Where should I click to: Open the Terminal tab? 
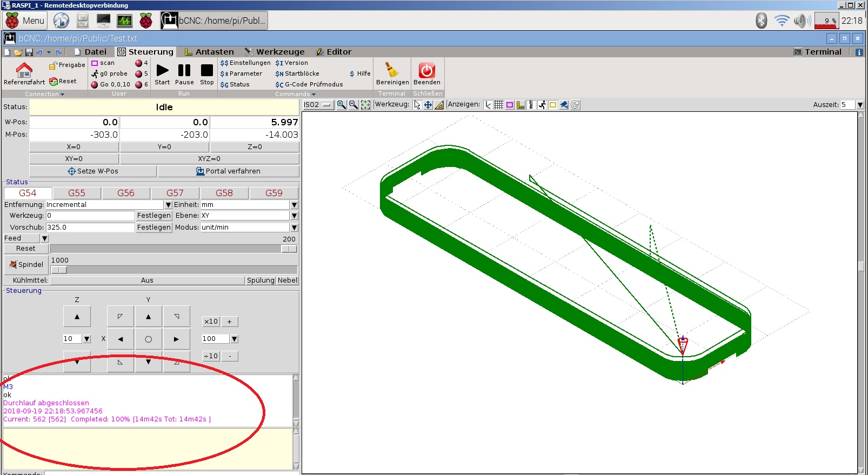click(x=818, y=52)
